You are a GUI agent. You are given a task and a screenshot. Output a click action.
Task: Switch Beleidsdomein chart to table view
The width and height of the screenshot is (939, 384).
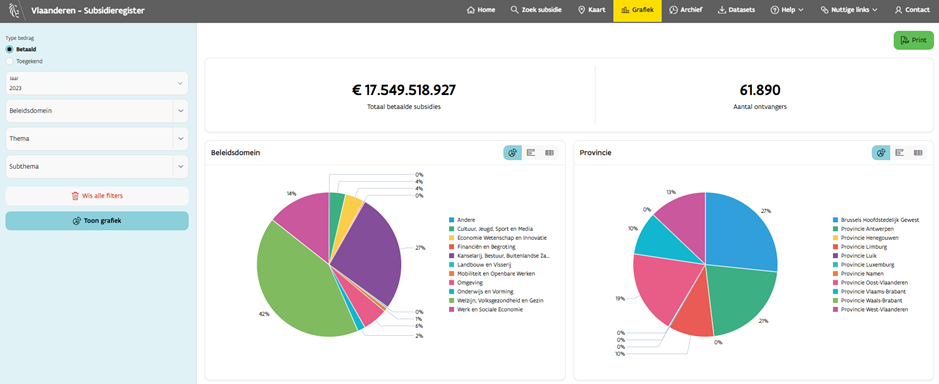click(549, 153)
